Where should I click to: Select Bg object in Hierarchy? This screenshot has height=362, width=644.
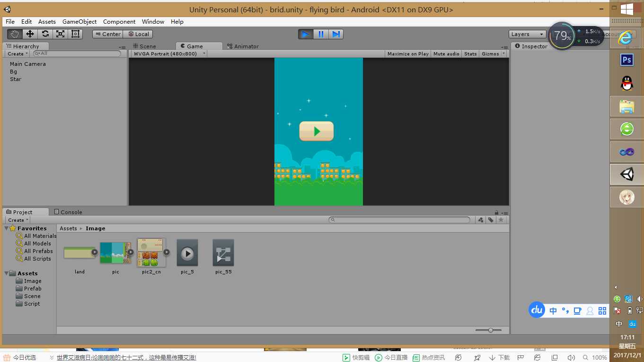tap(13, 72)
